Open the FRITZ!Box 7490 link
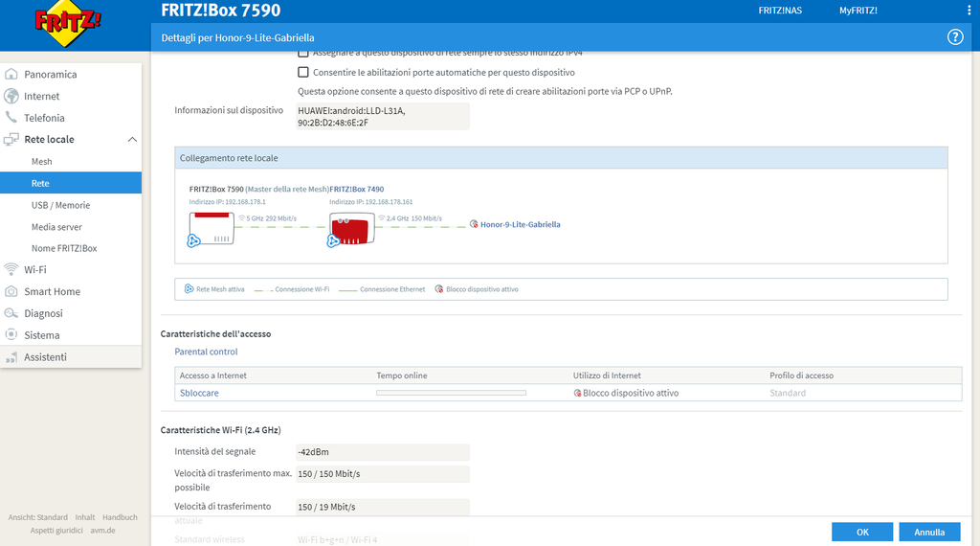 (x=357, y=189)
